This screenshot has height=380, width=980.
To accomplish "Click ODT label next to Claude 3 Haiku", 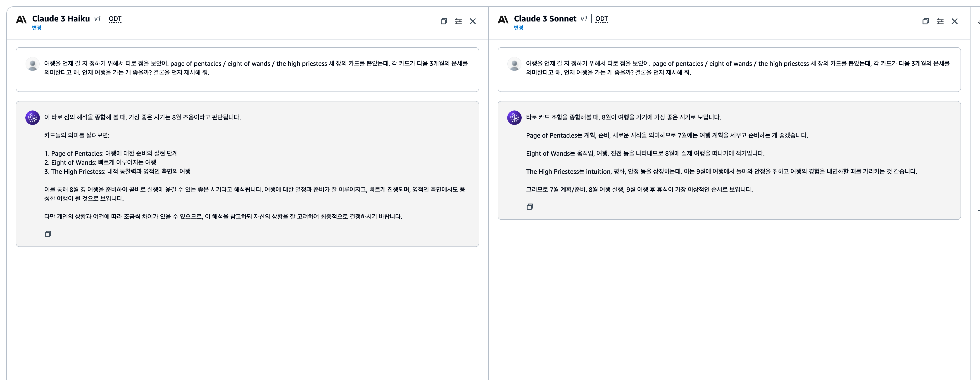I will pyautogui.click(x=115, y=19).
